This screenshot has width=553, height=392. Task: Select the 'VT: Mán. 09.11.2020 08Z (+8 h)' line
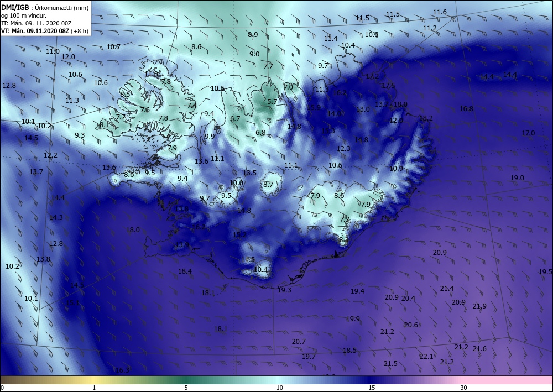click(x=45, y=30)
